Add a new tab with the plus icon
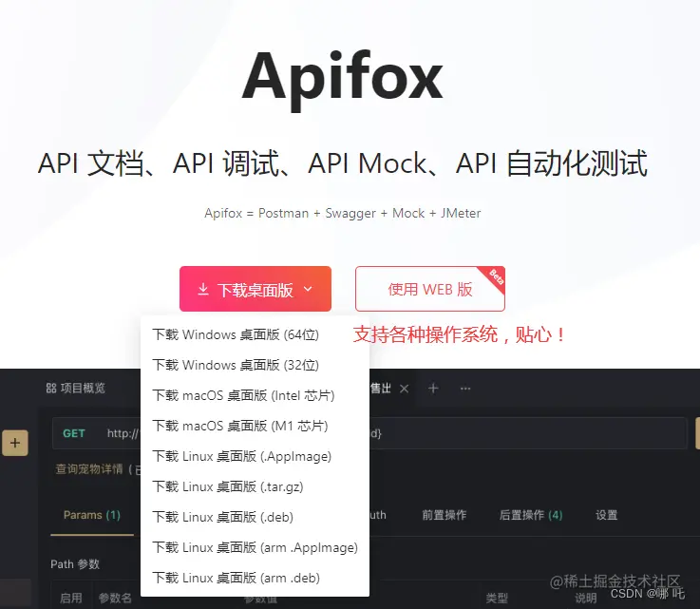The image size is (700, 609). [432, 389]
